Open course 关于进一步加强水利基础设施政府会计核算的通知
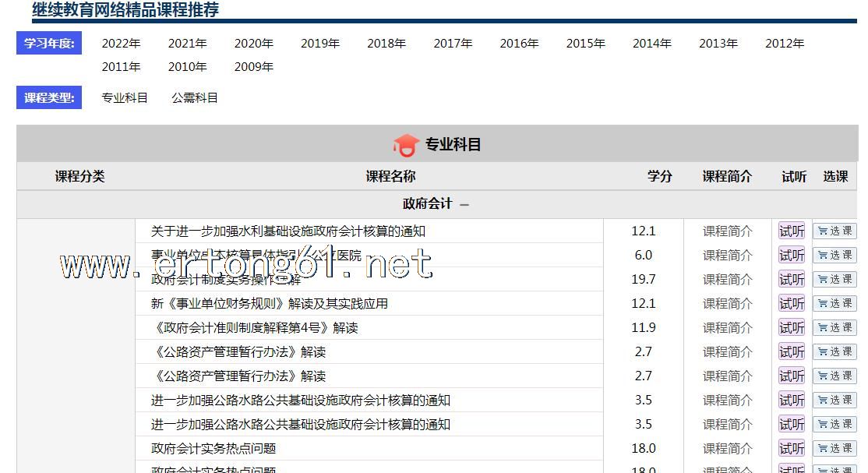The width and height of the screenshot is (868, 473). click(x=288, y=231)
